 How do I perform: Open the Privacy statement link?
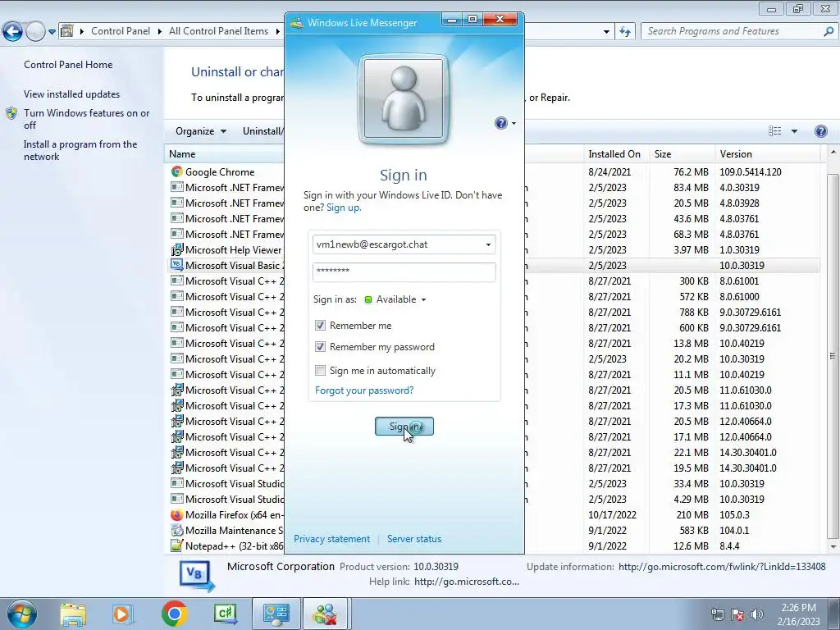pyautogui.click(x=331, y=539)
